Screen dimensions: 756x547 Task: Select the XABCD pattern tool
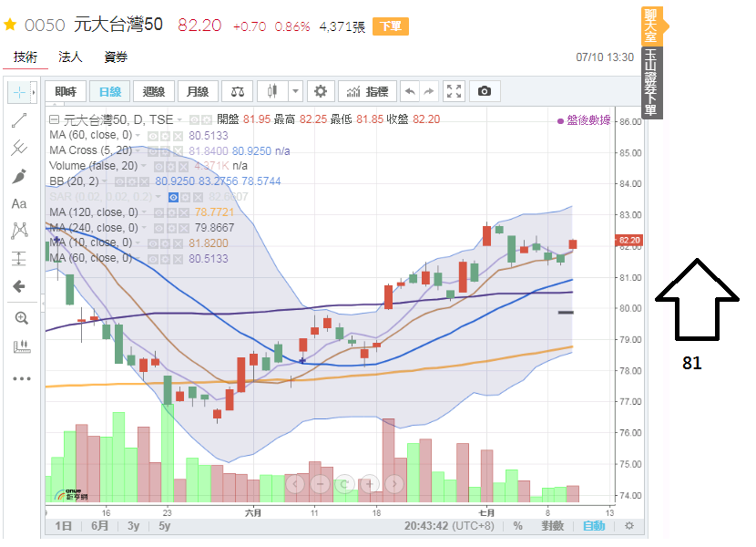click(19, 231)
